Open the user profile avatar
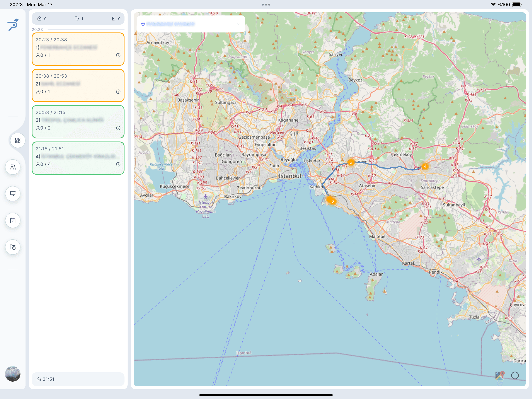This screenshot has height=399, width=532. pos(13,374)
